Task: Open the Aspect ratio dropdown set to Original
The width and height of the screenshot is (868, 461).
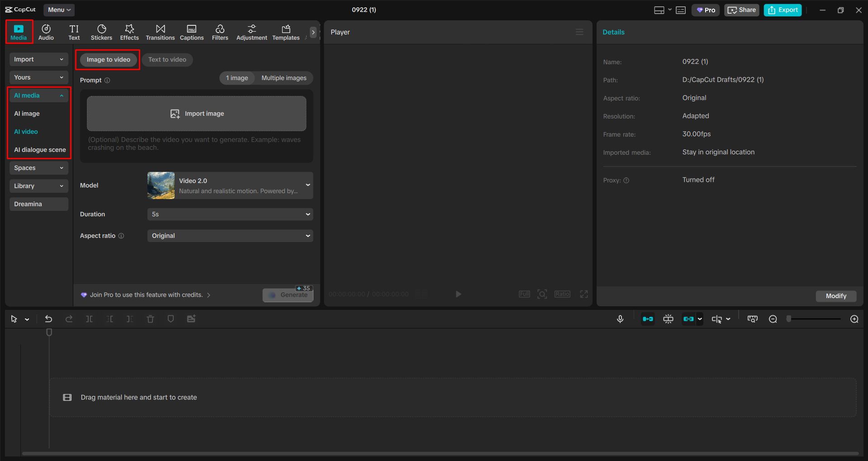Action: click(x=230, y=236)
